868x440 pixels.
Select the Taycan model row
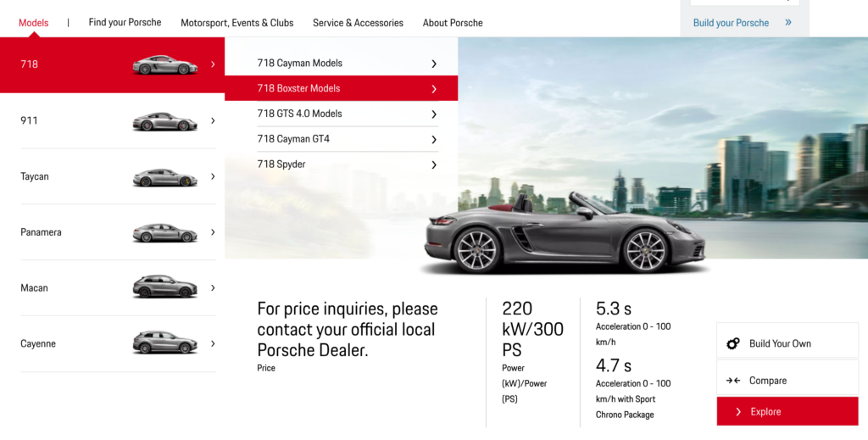coord(118,176)
